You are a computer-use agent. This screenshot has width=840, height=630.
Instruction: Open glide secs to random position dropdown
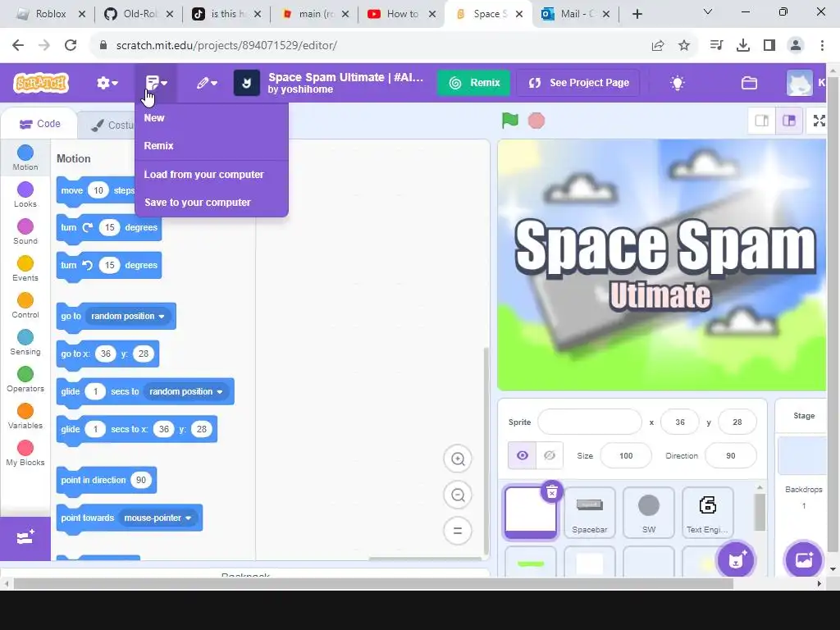185,391
